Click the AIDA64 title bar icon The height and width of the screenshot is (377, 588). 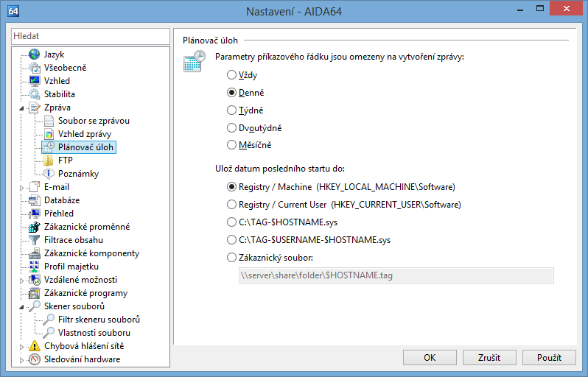coord(13,11)
